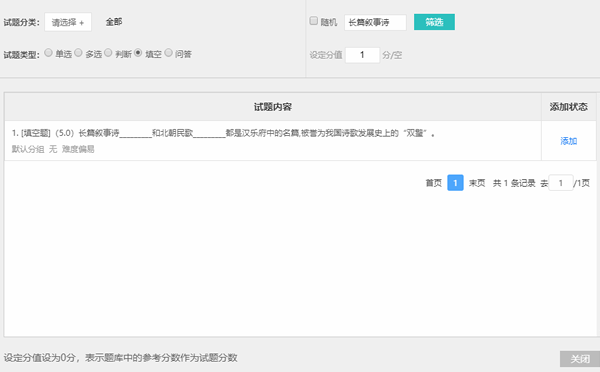Click the gray 关闭 button
This screenshot has height=372, width=600.
click(580, 359)
